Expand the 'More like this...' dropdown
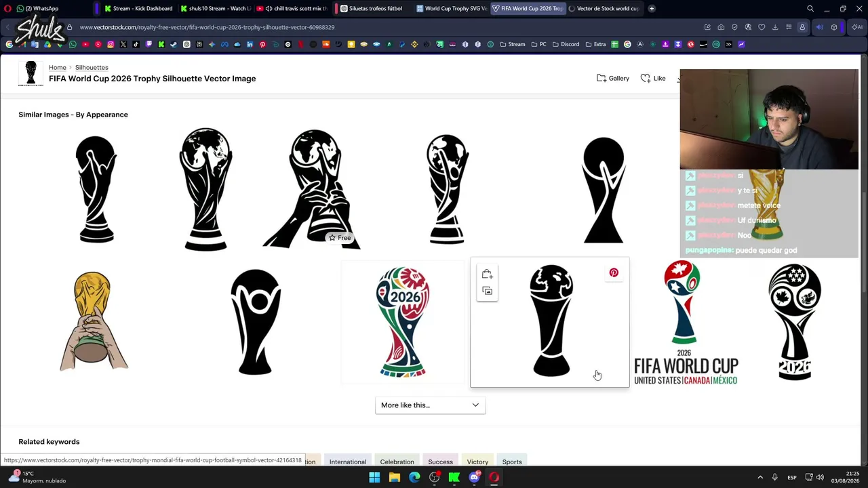The height and width of the screenshot is (488, 868). click(430, 405)
